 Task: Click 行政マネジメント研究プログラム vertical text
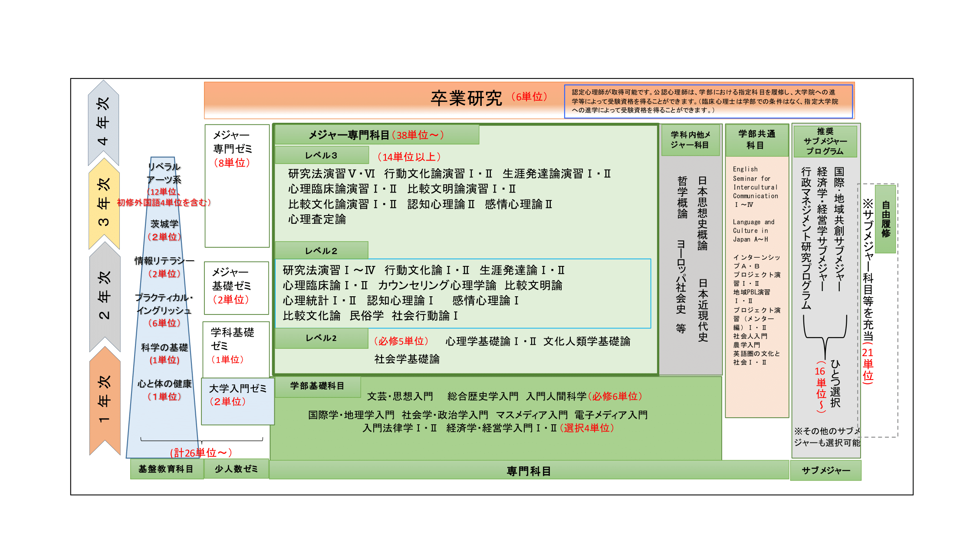click(x=806, y=238)
